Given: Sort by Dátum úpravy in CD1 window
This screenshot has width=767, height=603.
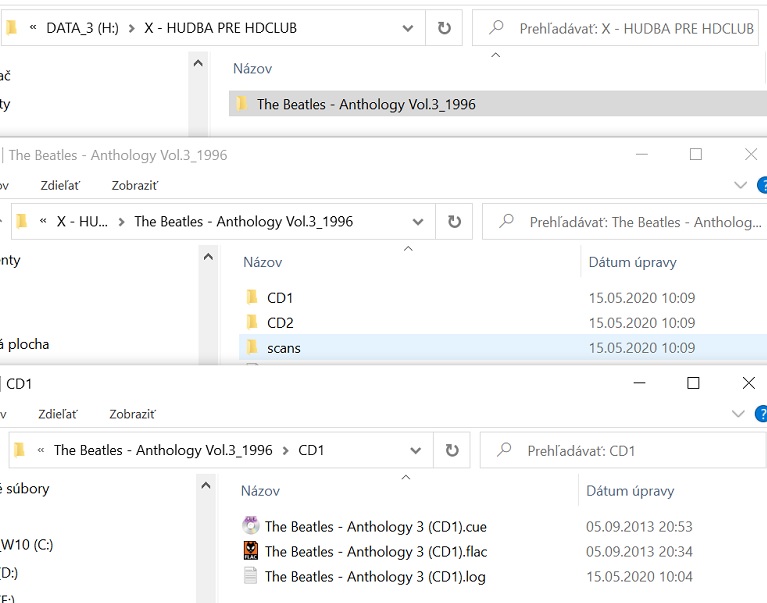Looking at the screenshot, I should (x=630, y=491).
